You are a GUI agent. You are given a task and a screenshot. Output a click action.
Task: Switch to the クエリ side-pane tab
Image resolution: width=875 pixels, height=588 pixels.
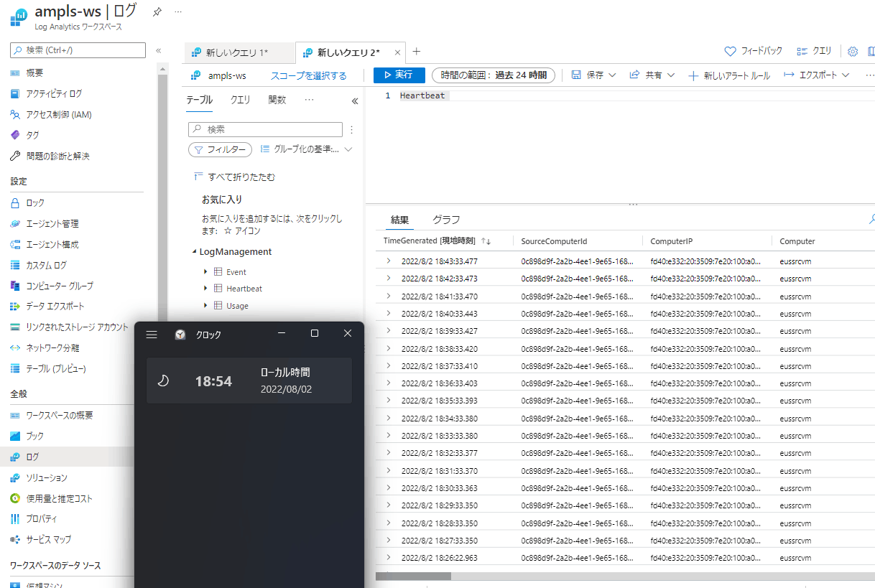point(241,101)
